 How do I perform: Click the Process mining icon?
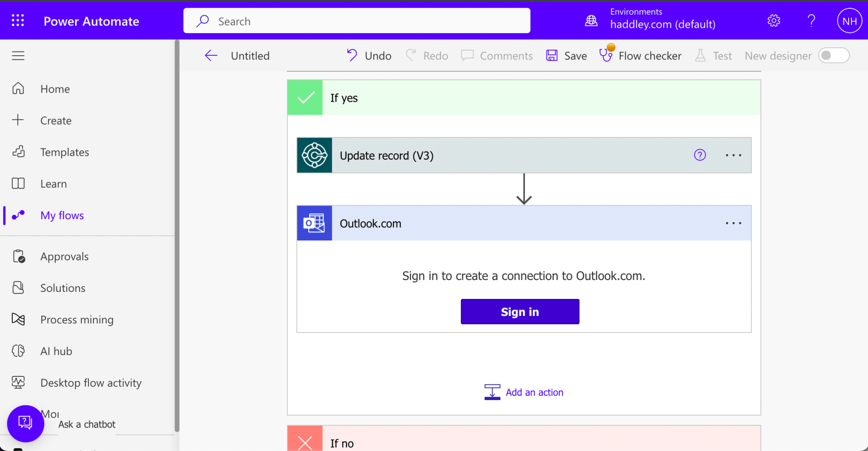(x=18, y=319)
